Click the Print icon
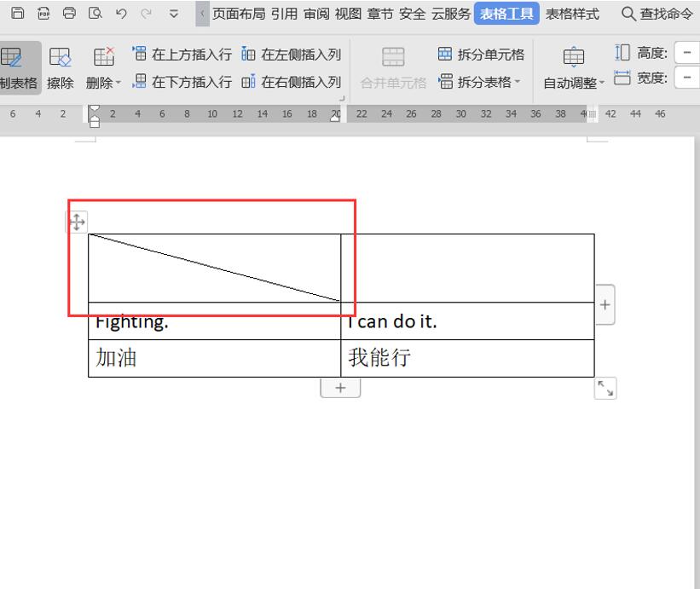 (69, 13)
